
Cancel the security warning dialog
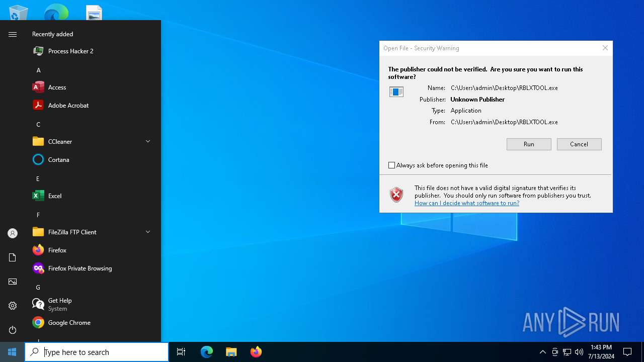[579, 144]
